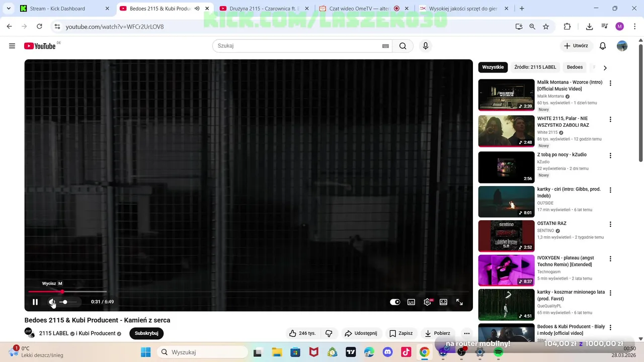Image resolution: width=644 pixels, height=362 pixels.
Task: Click the magnifier search button
Action: (403, 46)
